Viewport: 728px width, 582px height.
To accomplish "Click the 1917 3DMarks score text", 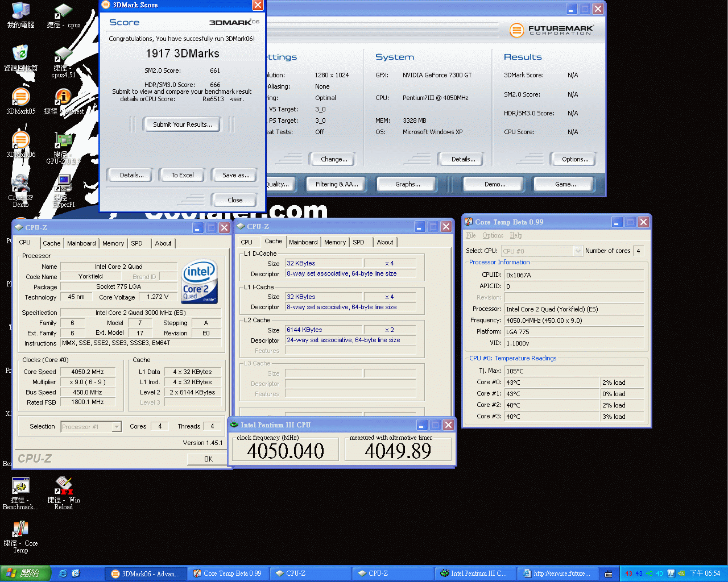I will [183, 53].
